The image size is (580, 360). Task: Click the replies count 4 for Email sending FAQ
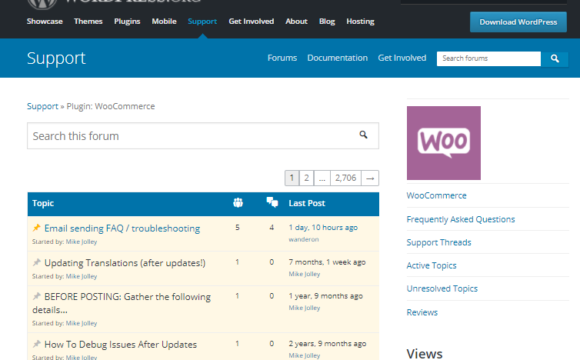click(x=272, y=227)
